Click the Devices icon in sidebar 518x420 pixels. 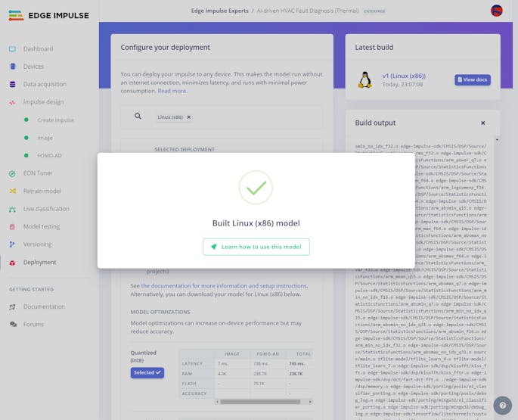(x=12, y=67)
